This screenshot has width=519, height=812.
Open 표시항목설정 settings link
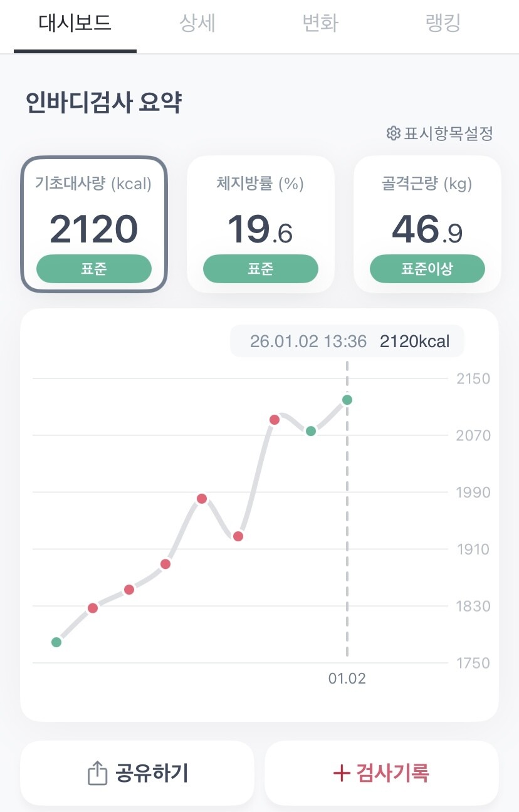pos(448,133)
